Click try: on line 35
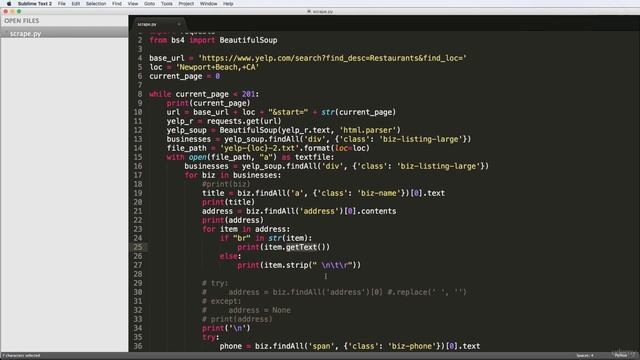 coord(210,337)
